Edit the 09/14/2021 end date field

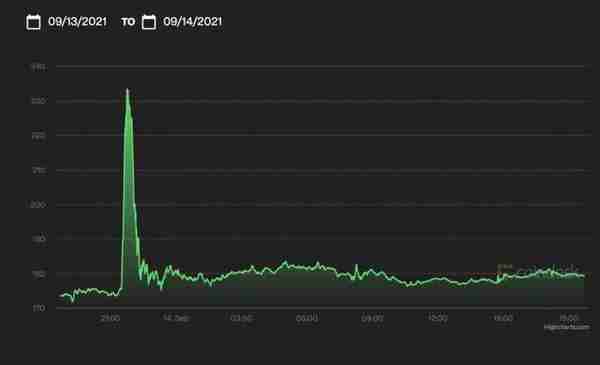[192, 21]
